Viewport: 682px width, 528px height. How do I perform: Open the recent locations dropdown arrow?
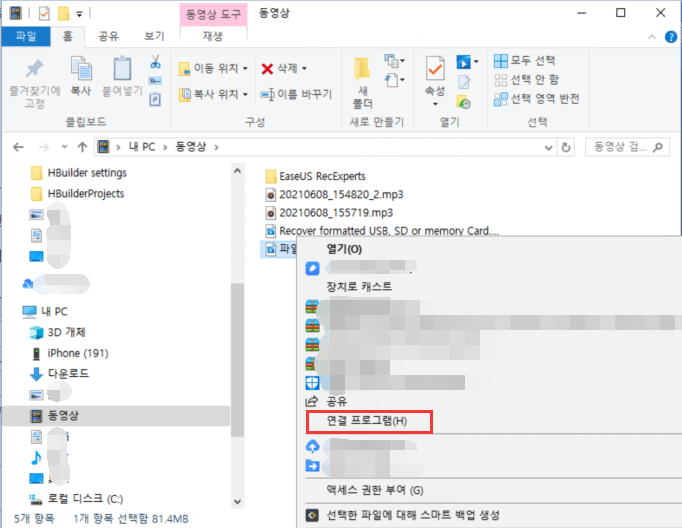click(64, 147)
